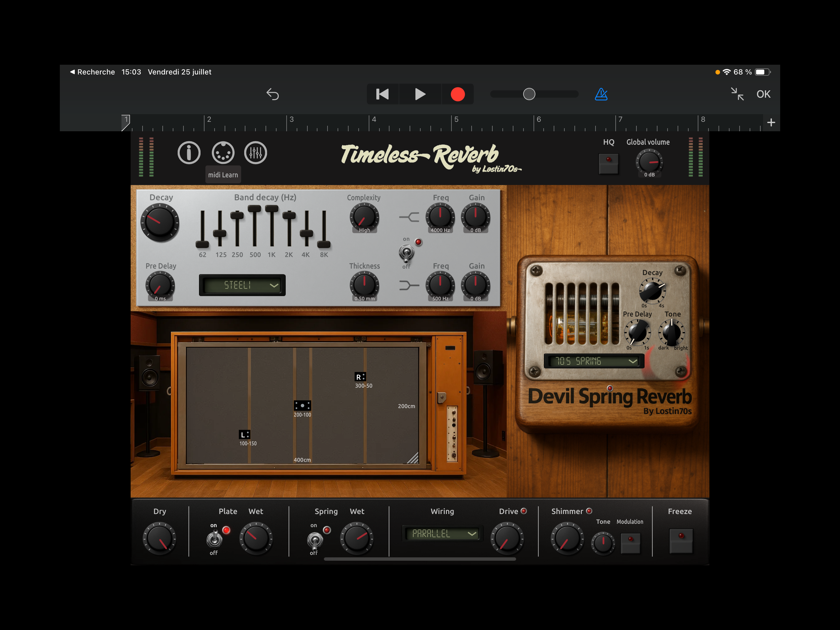840x630 pixels.
Task: Click the plate resize corner handle
Action: tap(413, 458)
